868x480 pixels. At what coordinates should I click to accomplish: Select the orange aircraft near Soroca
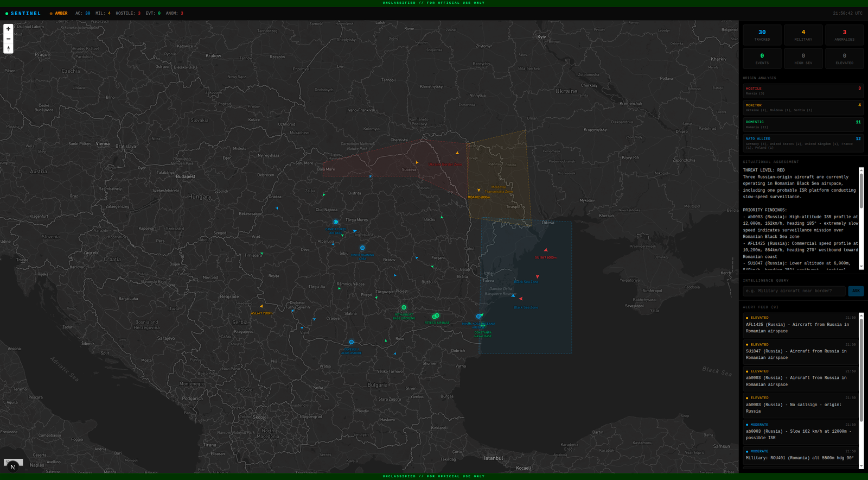(457, 153)
